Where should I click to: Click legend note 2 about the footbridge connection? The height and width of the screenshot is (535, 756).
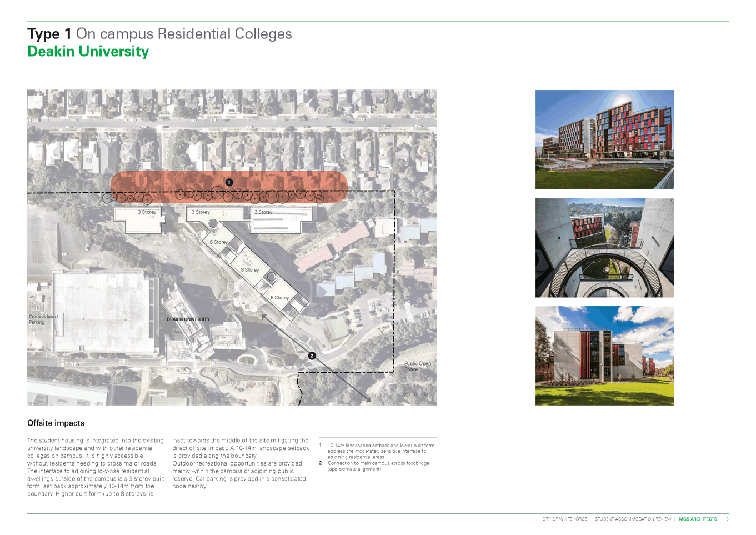(375, 466)
